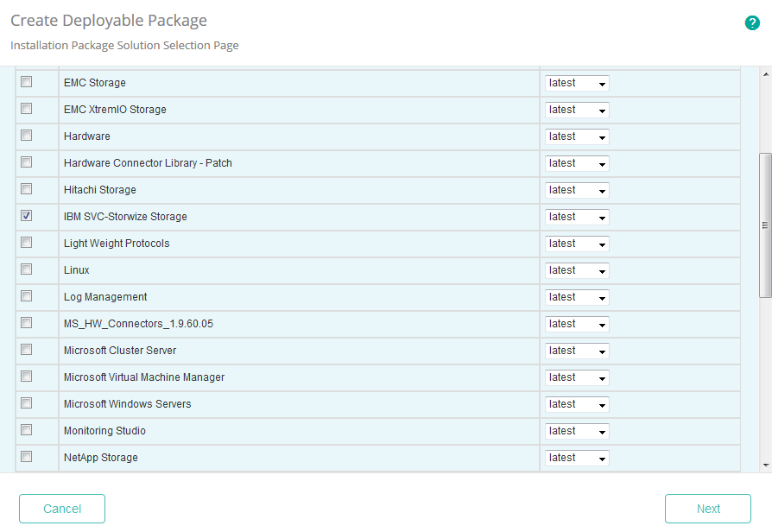Enable Microsoft Windows Servers checkbox
772x532 pixels.
point(26,403)
